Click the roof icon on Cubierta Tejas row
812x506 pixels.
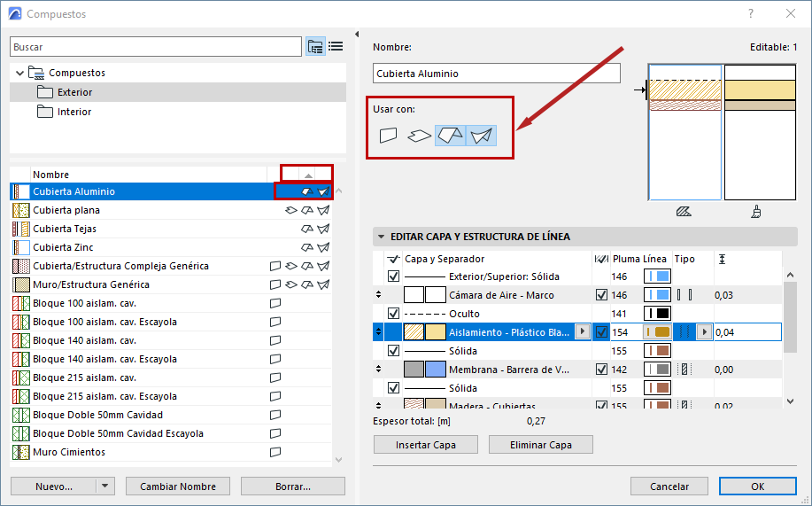tap(307, 229)
